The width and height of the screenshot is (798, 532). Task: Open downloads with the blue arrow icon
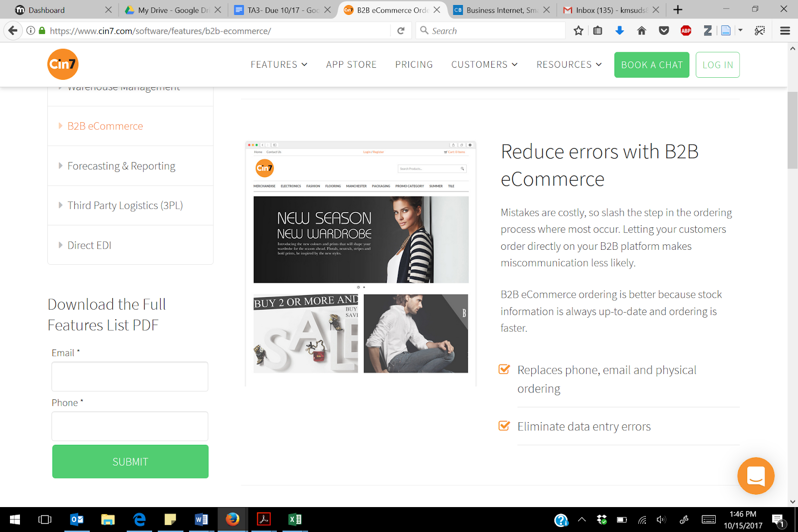point(619,31)
